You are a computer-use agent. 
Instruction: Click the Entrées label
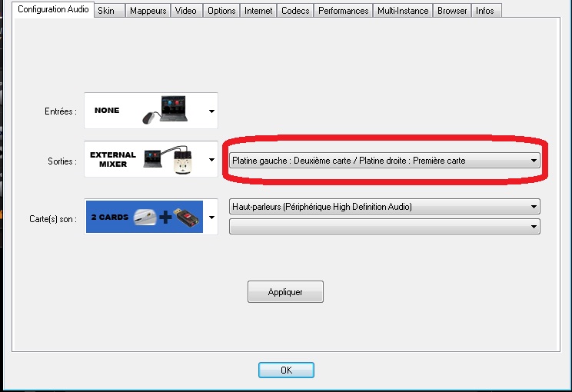61,111
